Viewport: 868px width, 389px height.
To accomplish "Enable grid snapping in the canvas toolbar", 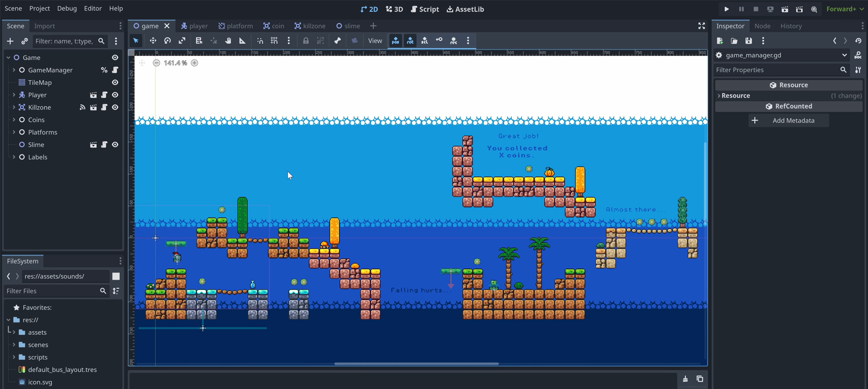I will [x=274, y=40].
